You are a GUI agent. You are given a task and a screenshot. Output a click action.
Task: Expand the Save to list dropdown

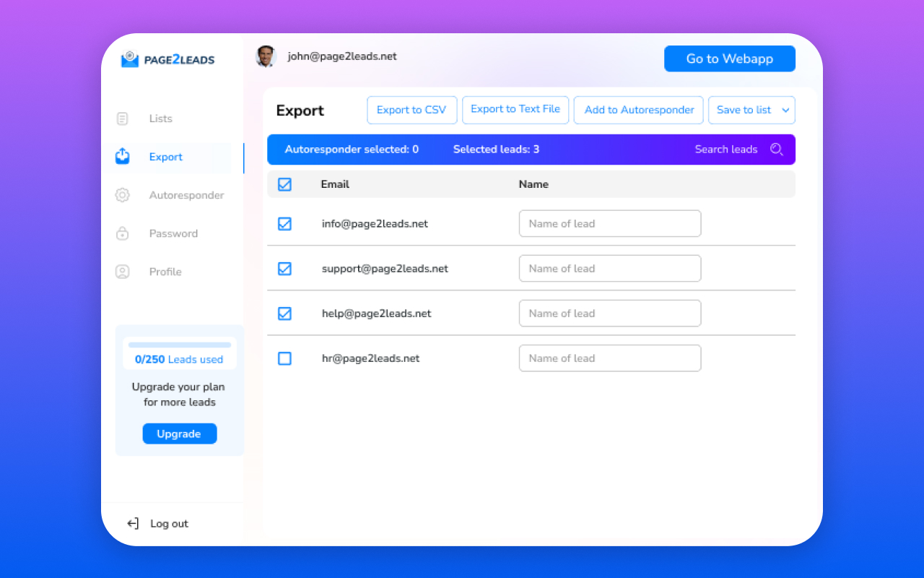tap(751, 110)
